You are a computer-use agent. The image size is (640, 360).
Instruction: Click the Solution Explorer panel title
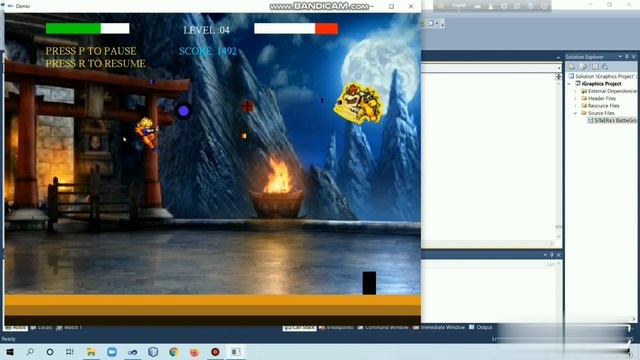[584, 57]
